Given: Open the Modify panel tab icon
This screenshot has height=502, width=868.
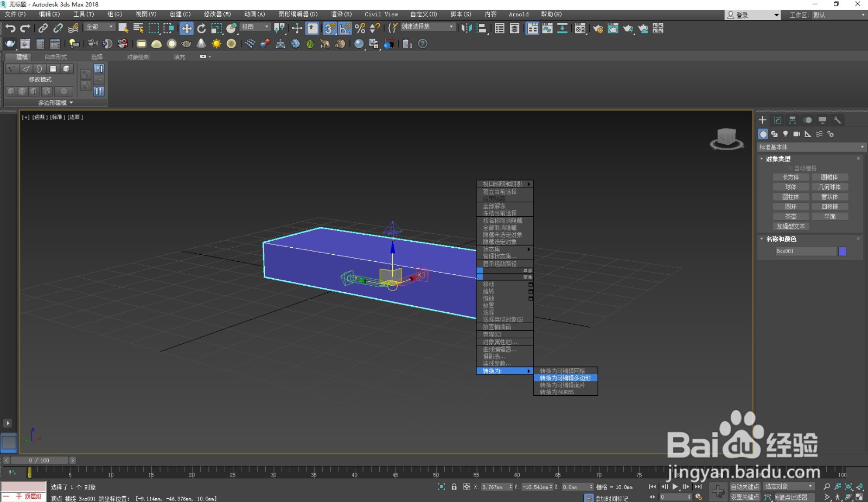Looking at the screenshot, I should point(777,120).
